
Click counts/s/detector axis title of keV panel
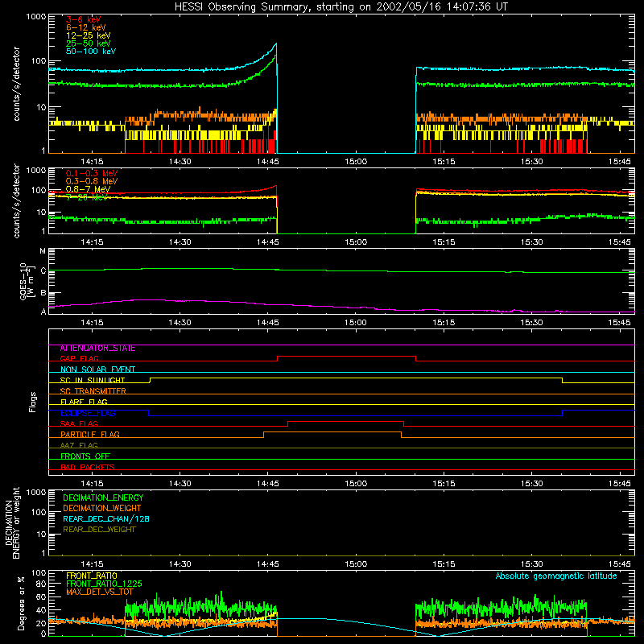tap(17, 84)
